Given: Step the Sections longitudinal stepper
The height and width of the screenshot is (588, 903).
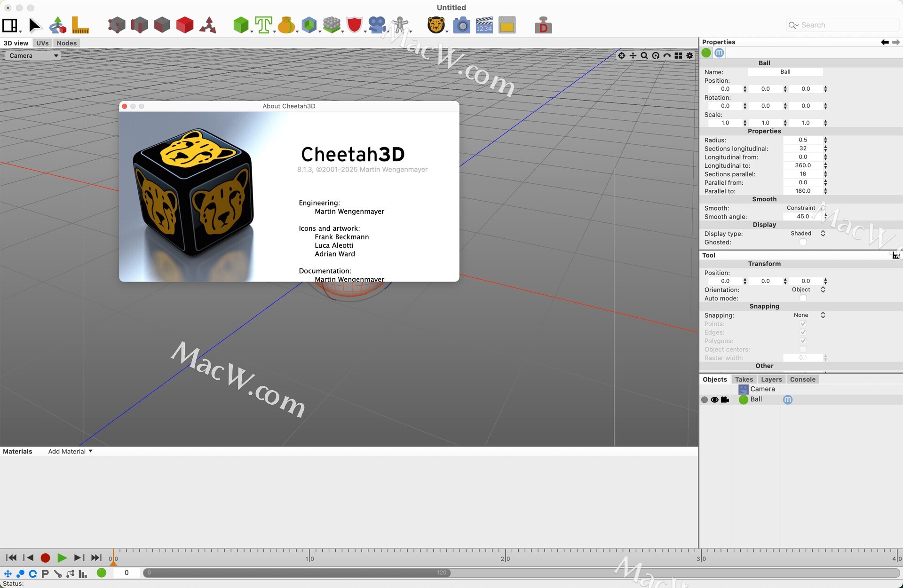Looking at the screenshot, I should [825, 149].
